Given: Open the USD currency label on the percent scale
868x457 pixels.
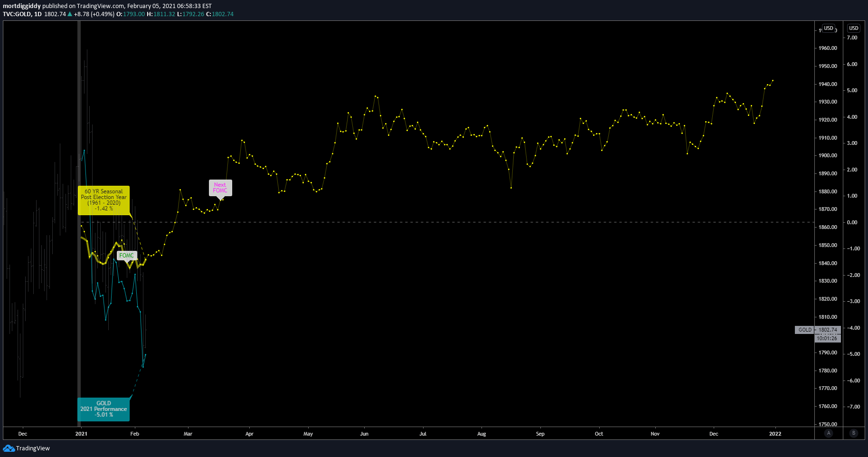Looking at the screenshot, I should coord(854,28).
